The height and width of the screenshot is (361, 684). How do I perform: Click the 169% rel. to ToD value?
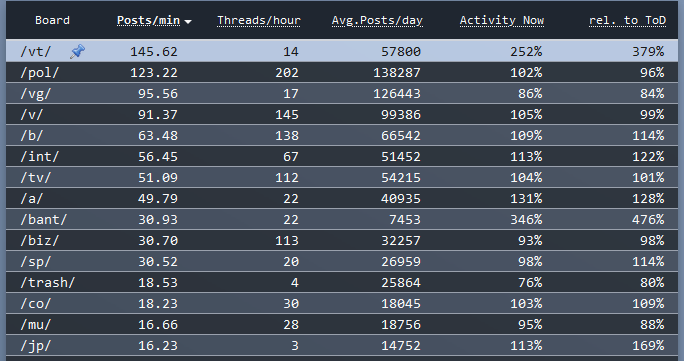(x=648, y=345)
